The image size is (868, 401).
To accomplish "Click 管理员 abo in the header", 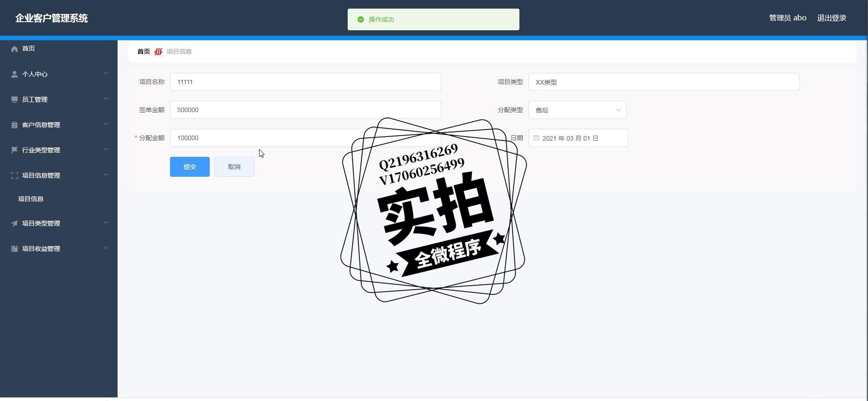I will (x=788, y=18).
